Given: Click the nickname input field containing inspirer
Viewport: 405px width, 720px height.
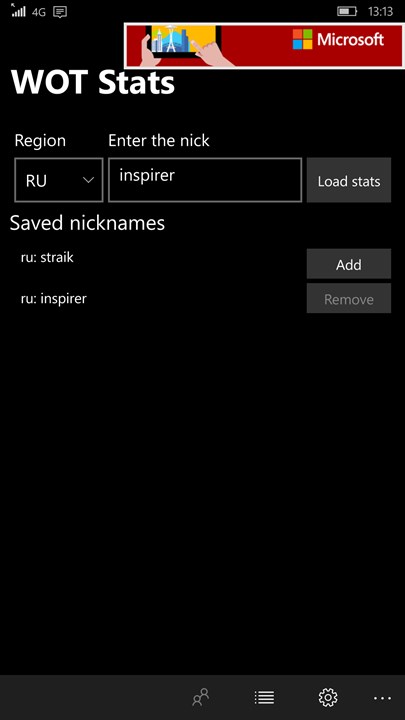Looking at the screenshot, I should (205, 180).
